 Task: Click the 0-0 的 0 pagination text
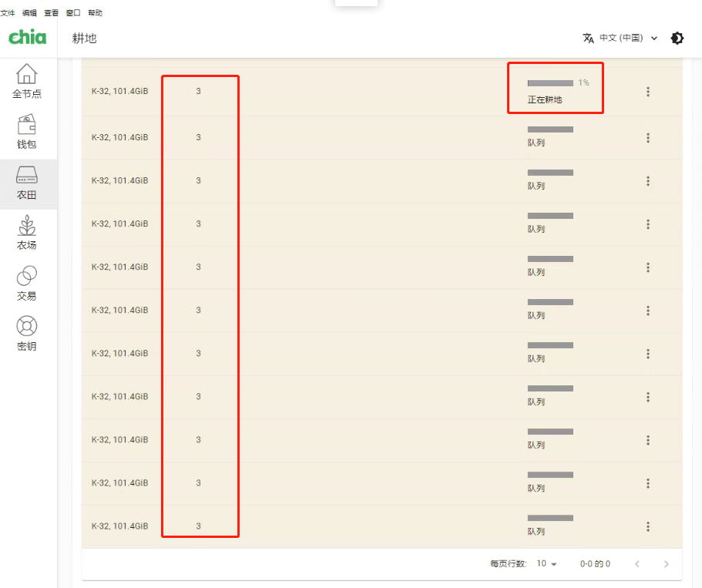[595, 564]
